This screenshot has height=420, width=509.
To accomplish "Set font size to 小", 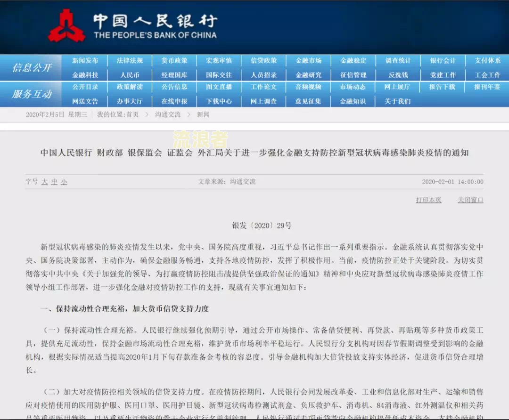I will point(64,182).
